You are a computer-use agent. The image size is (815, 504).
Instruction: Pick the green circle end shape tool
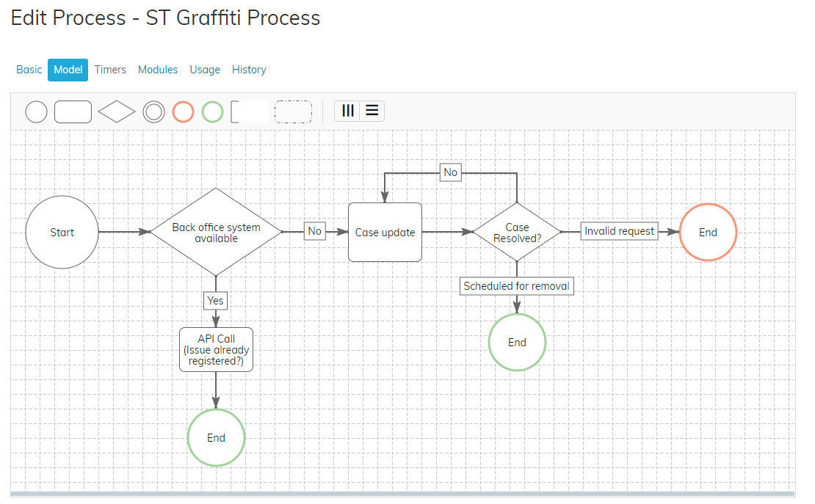click(212, 112)
